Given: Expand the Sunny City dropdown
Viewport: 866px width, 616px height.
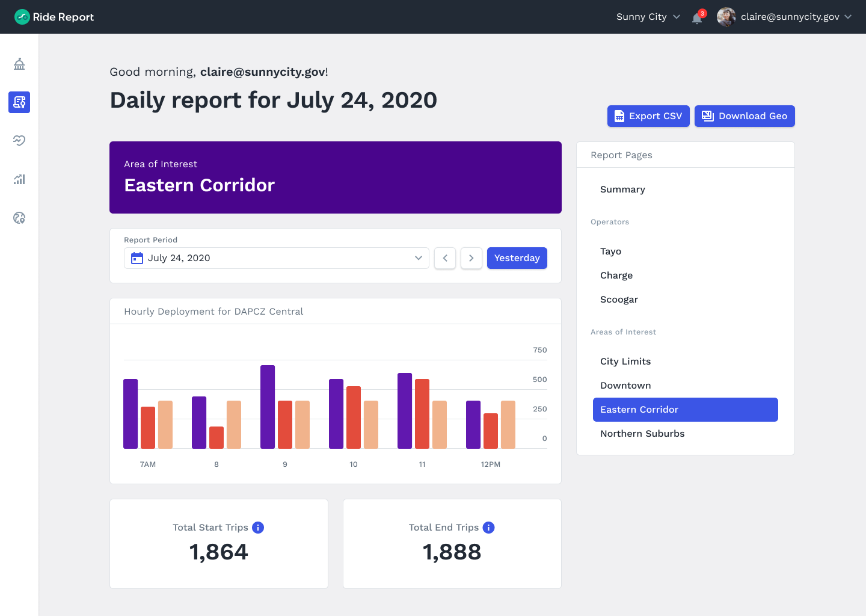Looking at the screenshot, I should pos(648,17).
